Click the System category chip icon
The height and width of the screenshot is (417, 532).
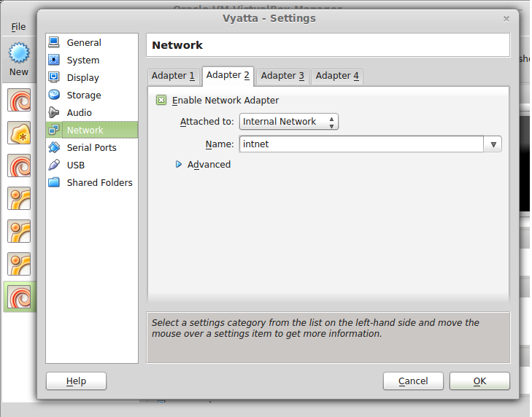click(x=53, y=60)
